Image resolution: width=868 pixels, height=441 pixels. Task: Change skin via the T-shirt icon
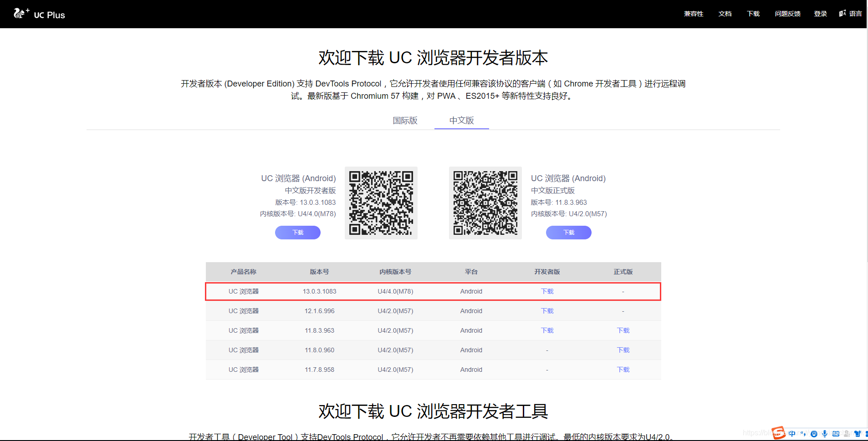858,433
